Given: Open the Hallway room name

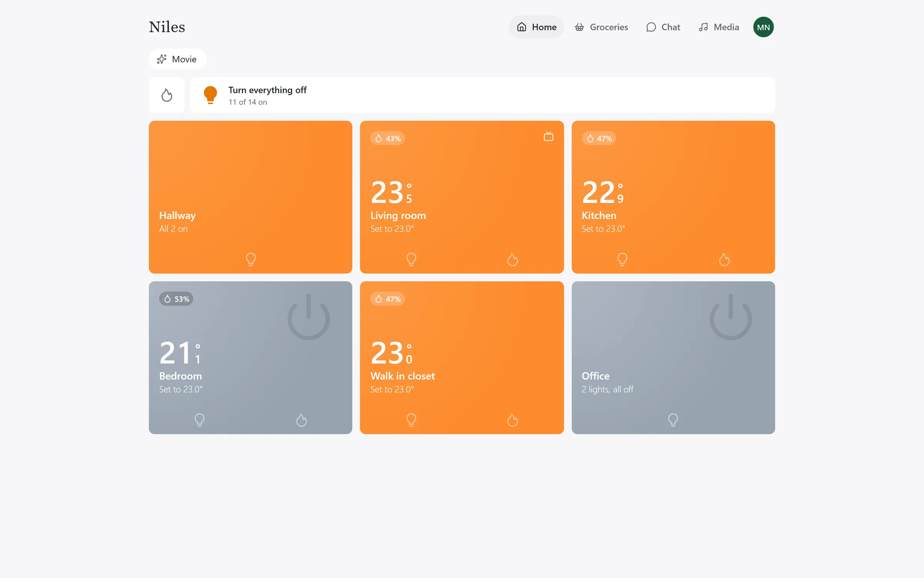Looking at the screenshot, I should tap(177, 215).
